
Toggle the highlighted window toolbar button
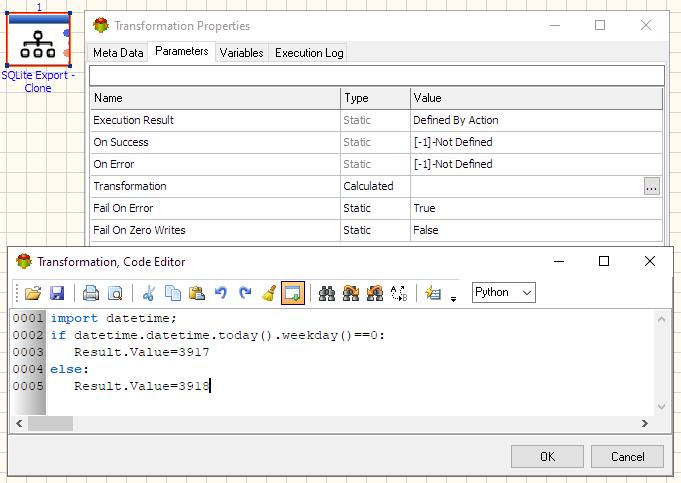(293, 293)
